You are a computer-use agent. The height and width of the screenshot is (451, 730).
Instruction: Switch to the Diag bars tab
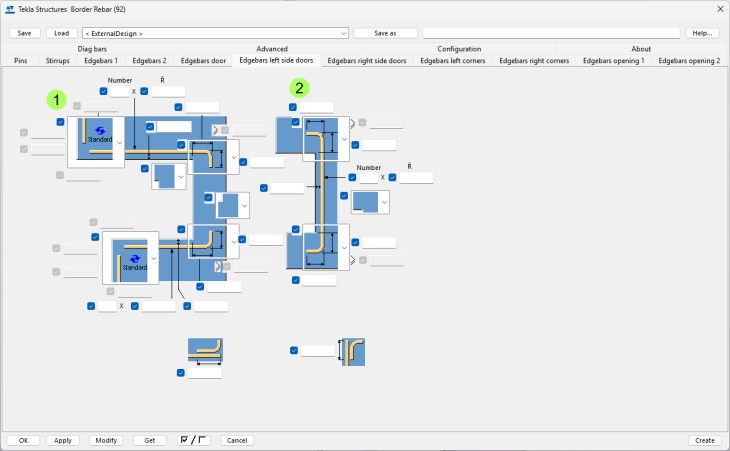coord(92,48)
